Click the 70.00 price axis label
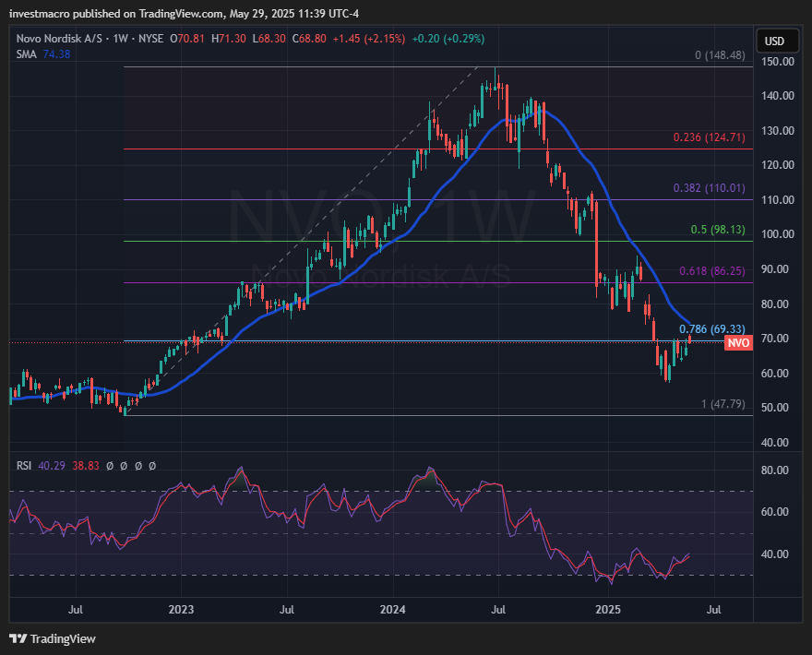Viewport: 812px width, 655px height. (775, 339)
